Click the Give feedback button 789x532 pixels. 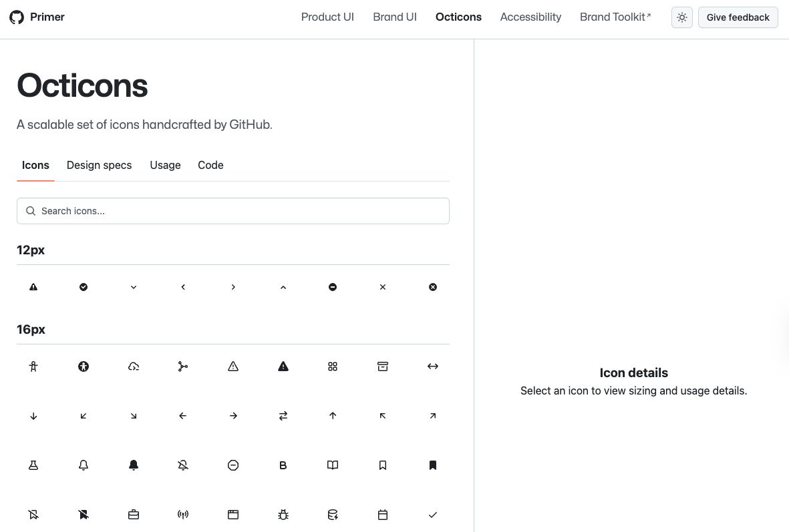tap(738, 17)
